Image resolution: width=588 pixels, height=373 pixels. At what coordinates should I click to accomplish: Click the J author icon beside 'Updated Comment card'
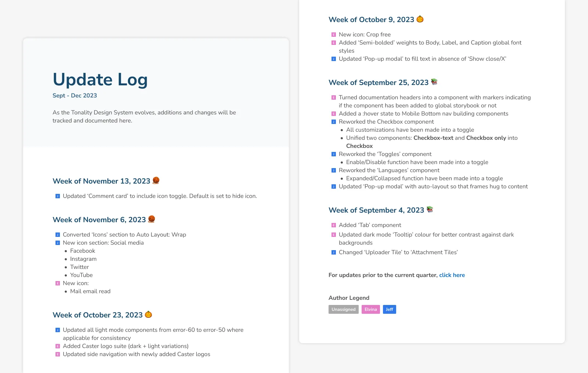click(57, 196)
